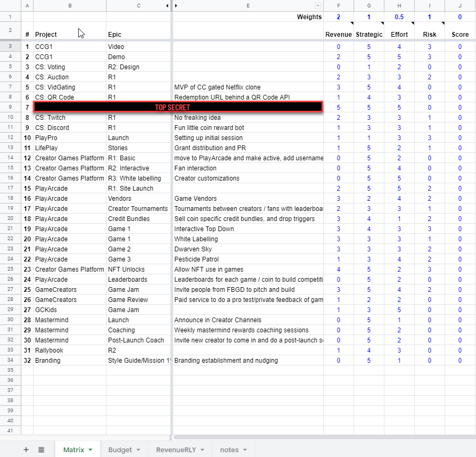Open the notes tab dropdown arrow

pyautogui.click(x=245, y=450)
